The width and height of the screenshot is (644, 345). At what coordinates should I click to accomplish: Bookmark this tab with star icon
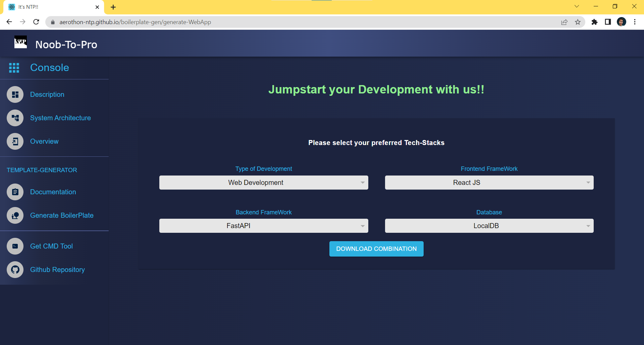[578, 22]
